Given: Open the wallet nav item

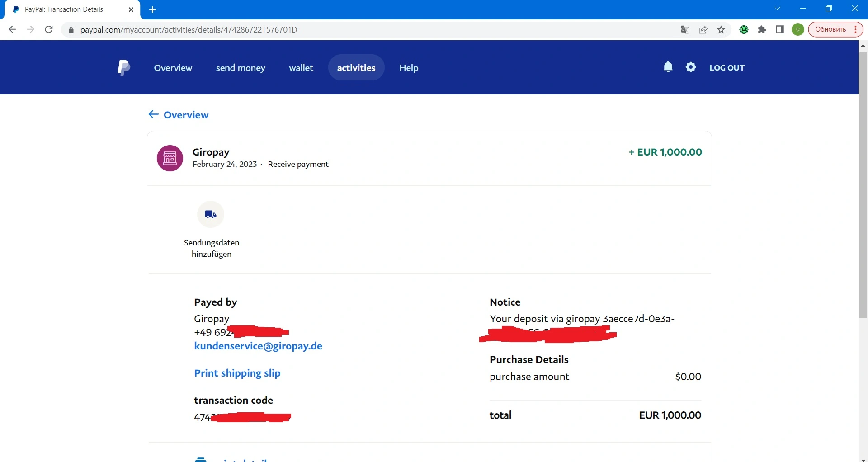Looking at the screenshot, I should (x=301, y=68).
